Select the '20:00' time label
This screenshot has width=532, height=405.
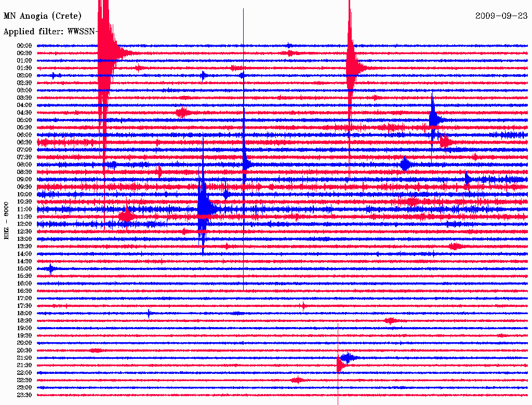24,343
